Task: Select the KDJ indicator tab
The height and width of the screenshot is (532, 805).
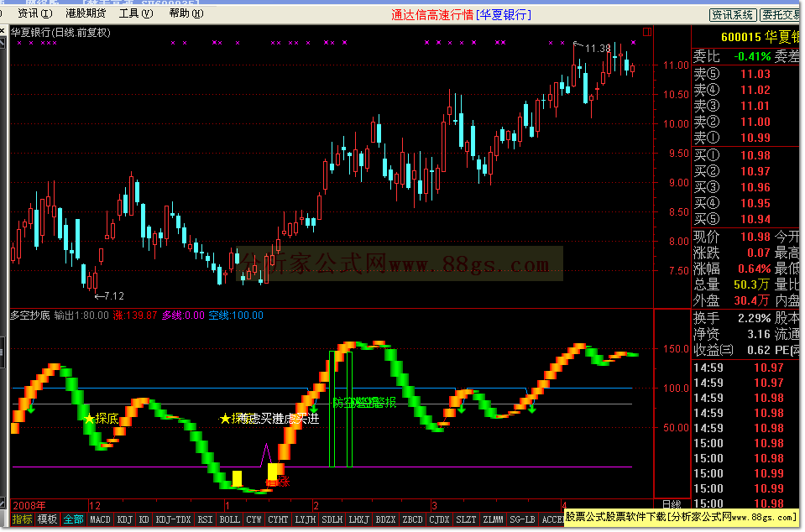Action: pos(125,519)
